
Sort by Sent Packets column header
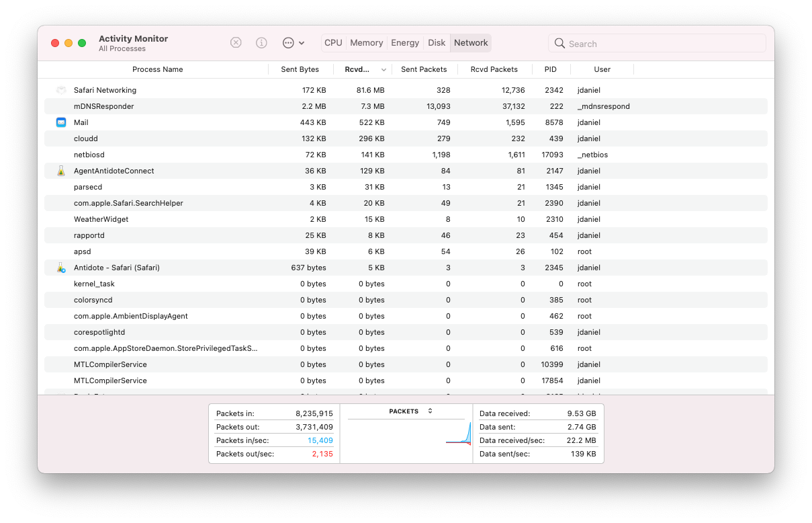point(424,69)
